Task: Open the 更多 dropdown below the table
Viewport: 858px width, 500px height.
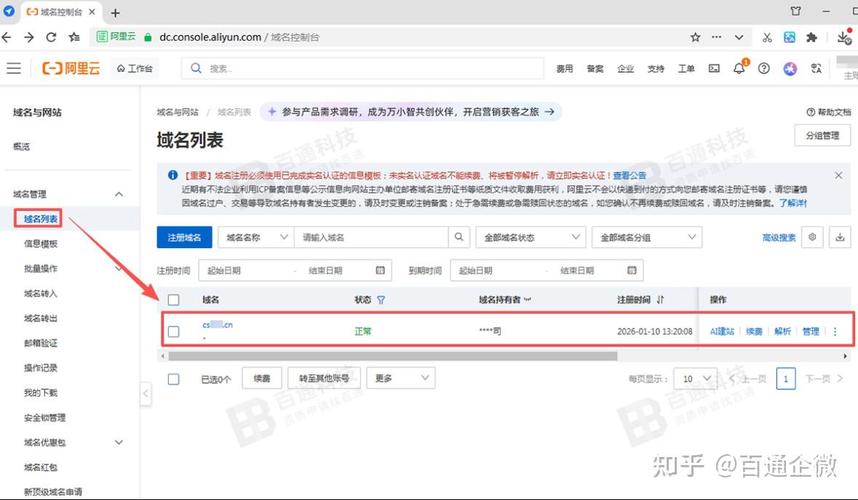Action: tap(401, 378)
